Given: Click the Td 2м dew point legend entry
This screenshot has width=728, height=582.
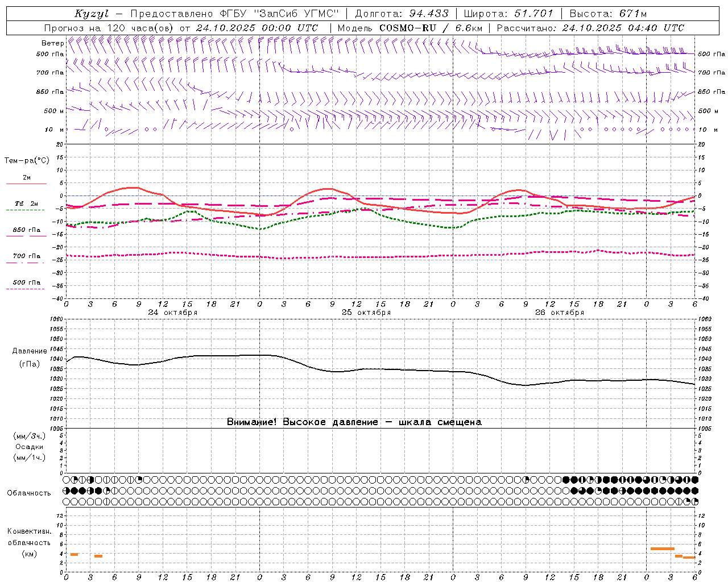Looking at the screenshot, I should tap(26, 203).
